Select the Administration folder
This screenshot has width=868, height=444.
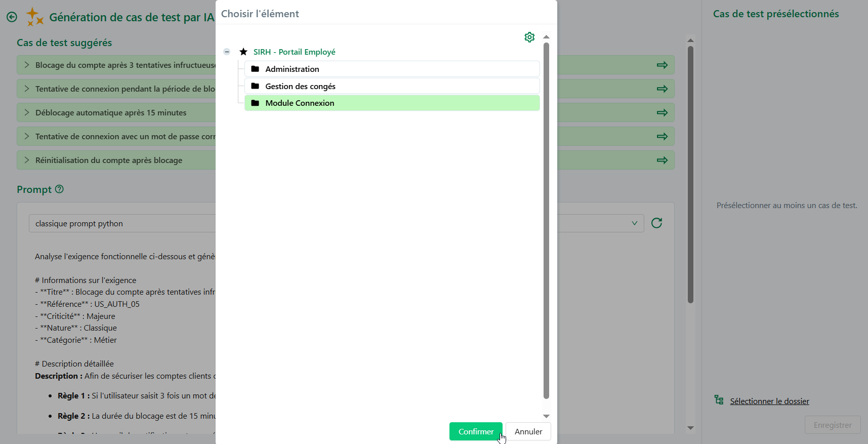(292, 69)
